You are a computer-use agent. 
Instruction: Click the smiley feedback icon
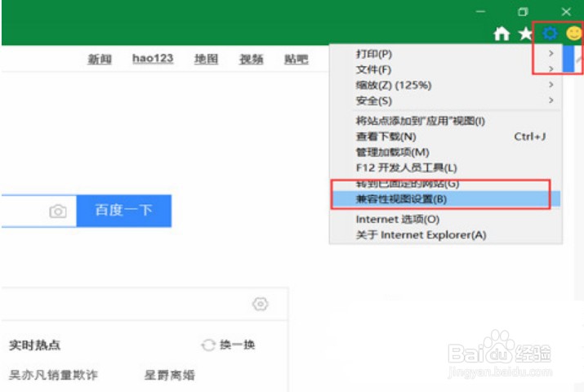tap(574, 33)
